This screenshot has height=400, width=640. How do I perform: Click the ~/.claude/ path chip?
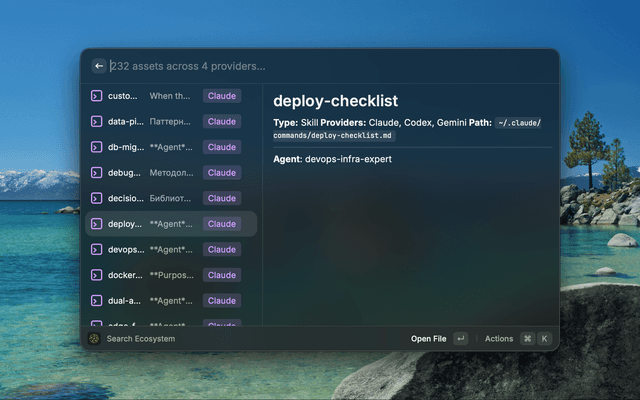pos(519,123)
